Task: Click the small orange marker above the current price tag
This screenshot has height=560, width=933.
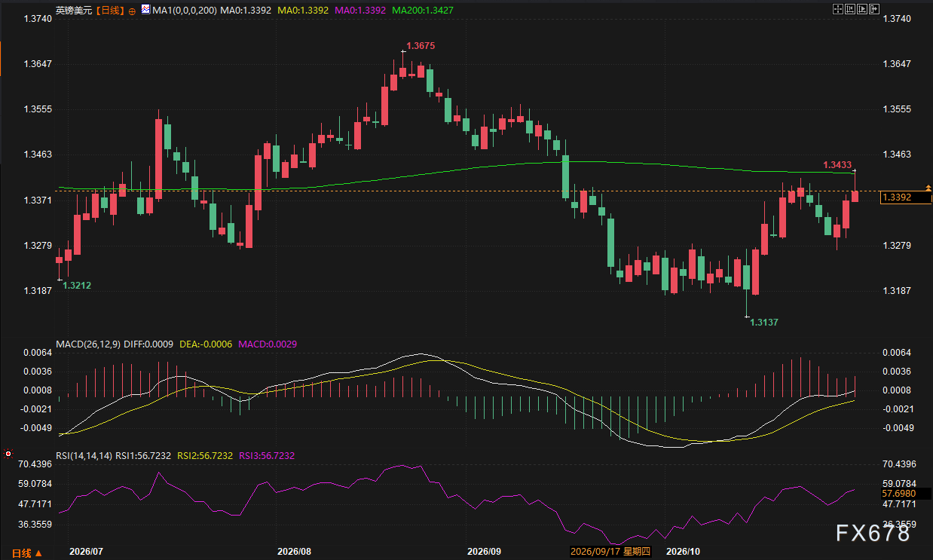Action: [x=928, y=187]
